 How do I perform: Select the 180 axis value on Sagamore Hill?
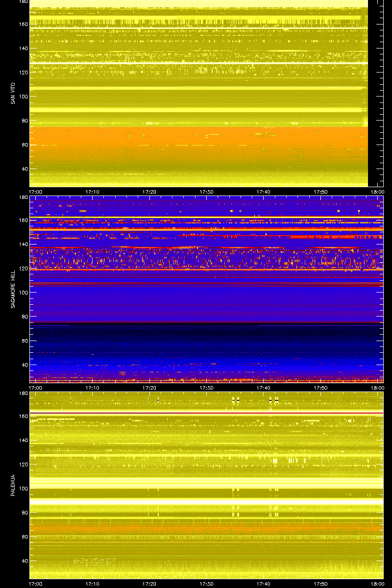pyautogui.click(x=23, y=197)
